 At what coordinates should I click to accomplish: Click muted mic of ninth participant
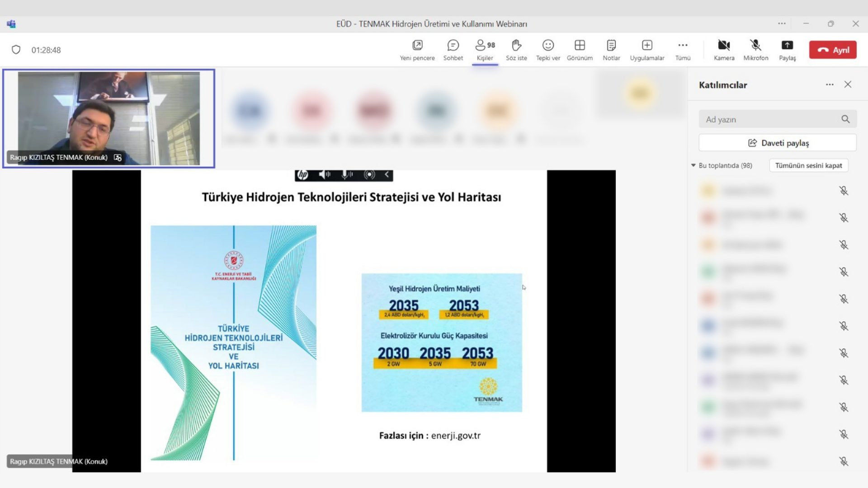point(844,408)
